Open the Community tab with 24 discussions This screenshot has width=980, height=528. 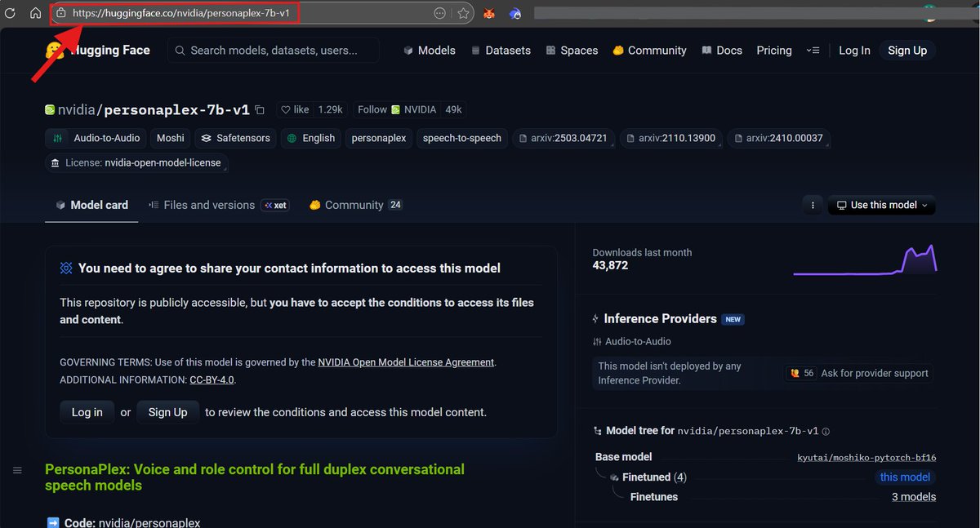(x=355, y=205)
